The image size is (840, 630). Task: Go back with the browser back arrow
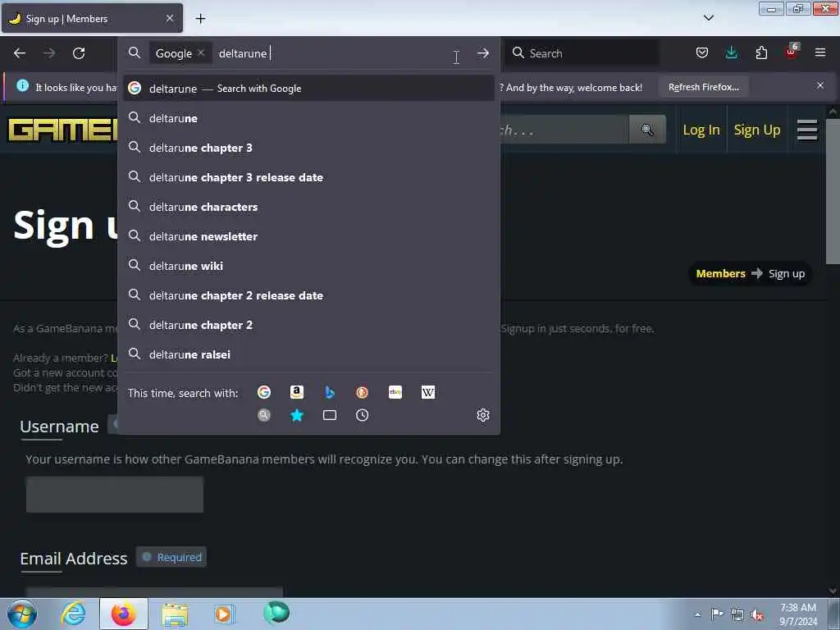[20, 53]
